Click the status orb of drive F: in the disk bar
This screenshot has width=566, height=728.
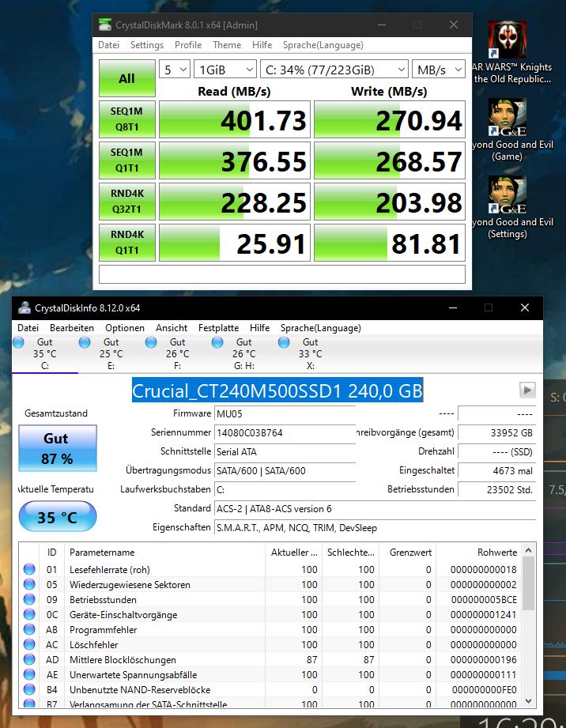151,342
